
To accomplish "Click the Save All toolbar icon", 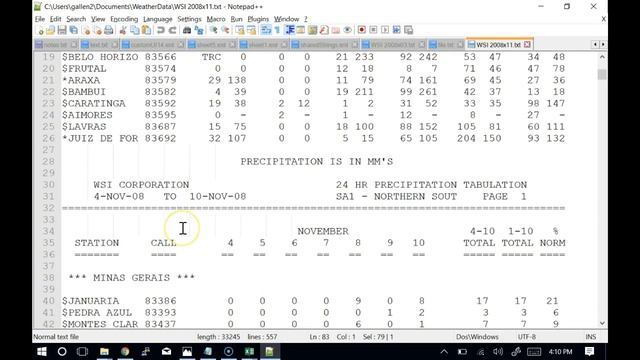I will click(74, 30).
